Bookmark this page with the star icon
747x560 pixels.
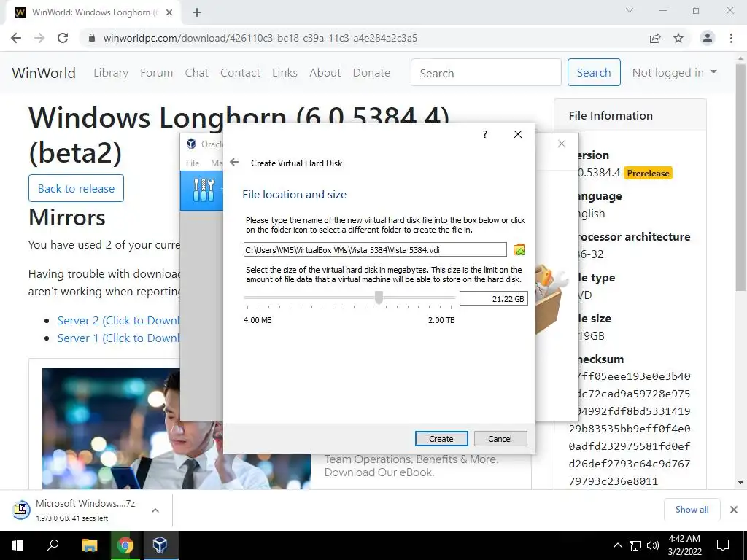tap(678, 38)
